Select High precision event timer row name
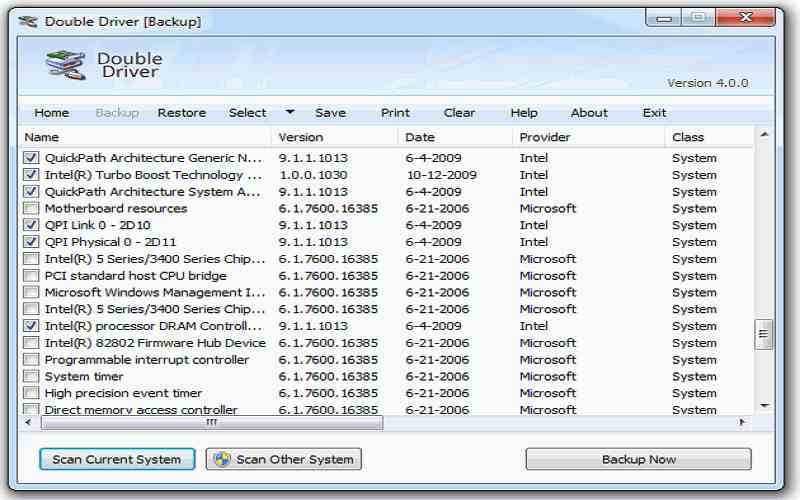Screen dimensions: 800x500 point(123,393)
